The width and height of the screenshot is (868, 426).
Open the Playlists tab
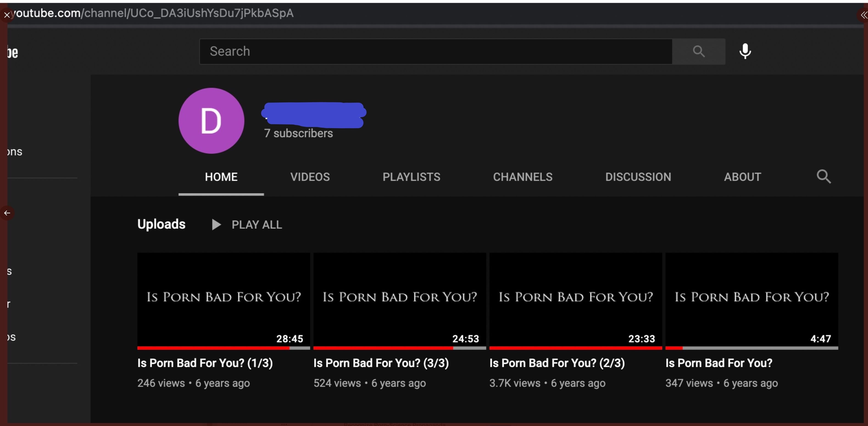pyautogui.click(x=411, y=177)
